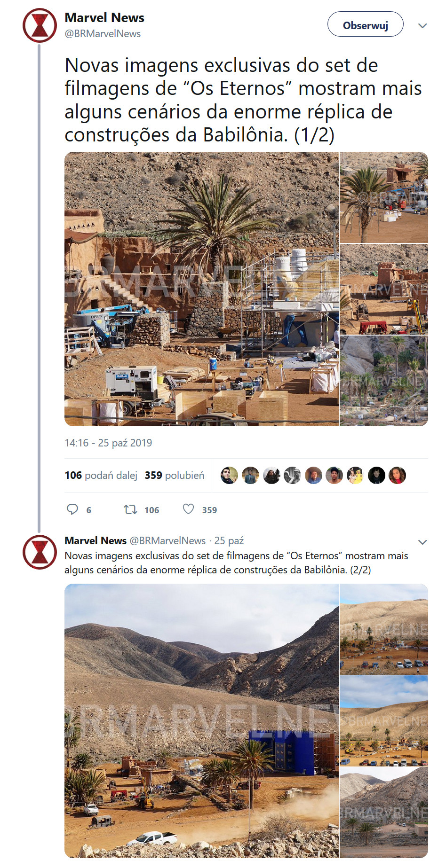The height and width of the screenshot is (868, 446).
Task: Show the 106 podań dalej list
Action: [x=101, y=476]
